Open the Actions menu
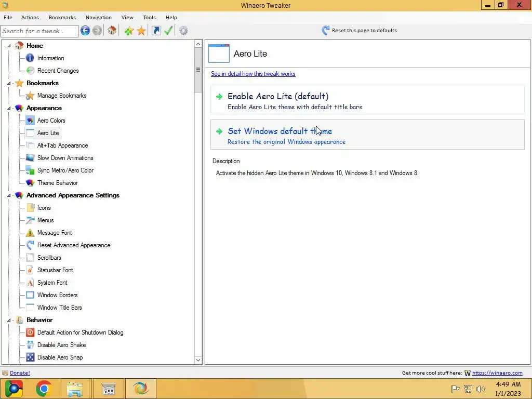 [30, 17]
